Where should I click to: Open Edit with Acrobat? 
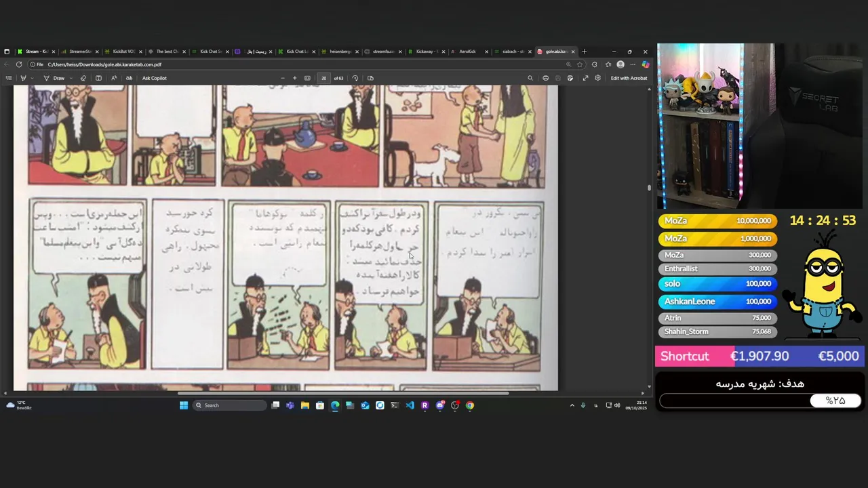tap(629, 78)
